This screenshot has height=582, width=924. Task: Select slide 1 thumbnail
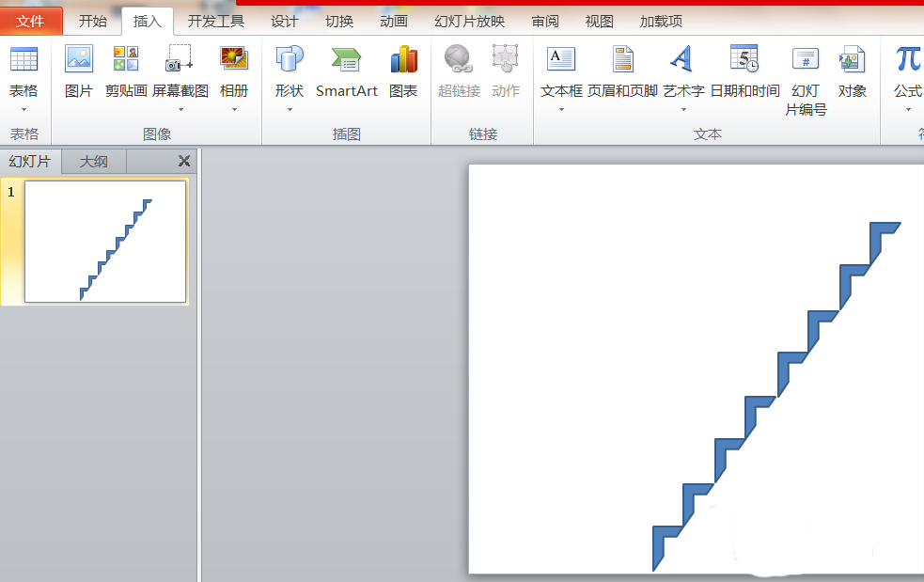coord(105,242)
